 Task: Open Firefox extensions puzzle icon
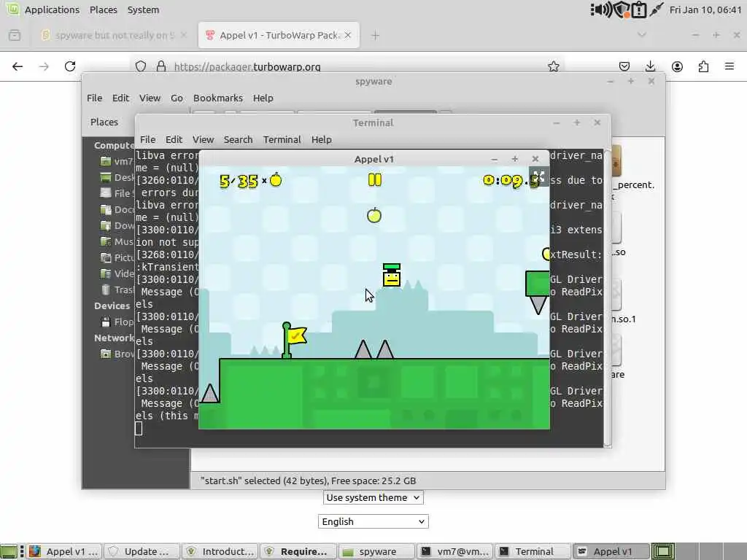tap(703, 66)
